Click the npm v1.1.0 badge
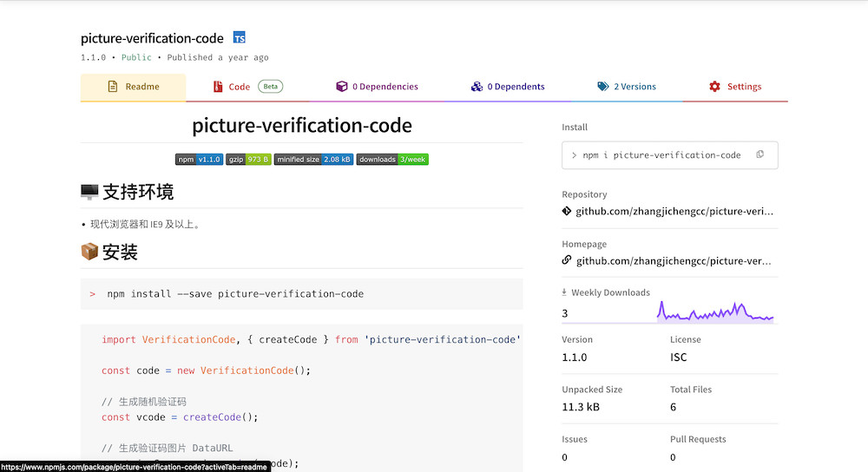Screen dimensions: 868x472 [x=199, y=160]
